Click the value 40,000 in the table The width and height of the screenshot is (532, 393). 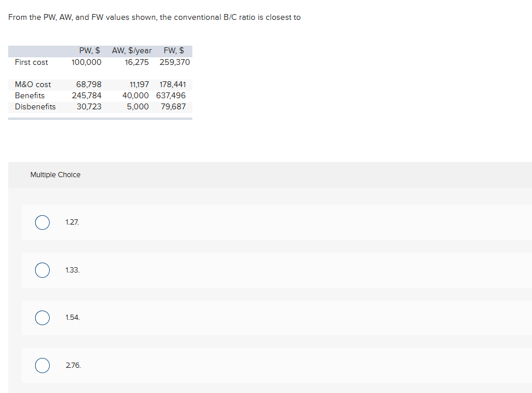(x=136, y=95)
